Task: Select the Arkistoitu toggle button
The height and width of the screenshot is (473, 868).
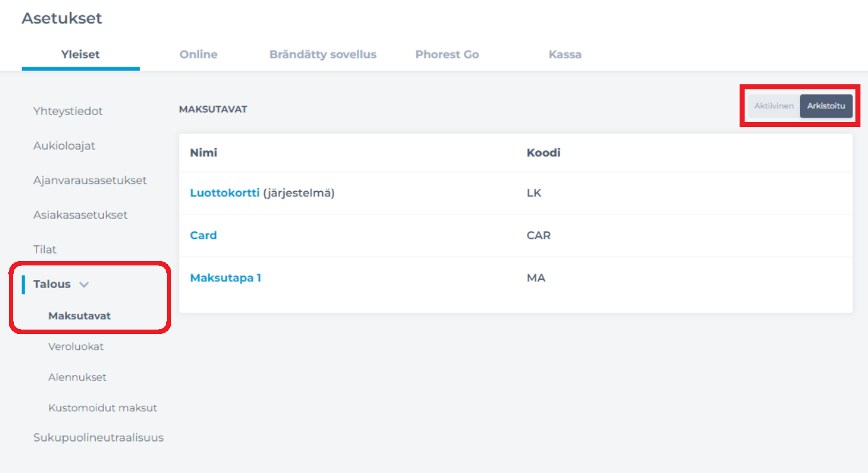Action: pos(826,106)
